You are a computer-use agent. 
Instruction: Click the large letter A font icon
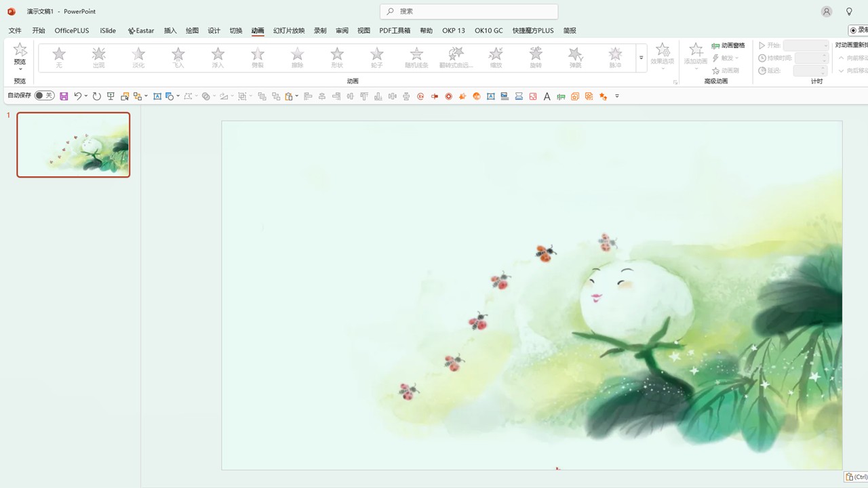547,96
